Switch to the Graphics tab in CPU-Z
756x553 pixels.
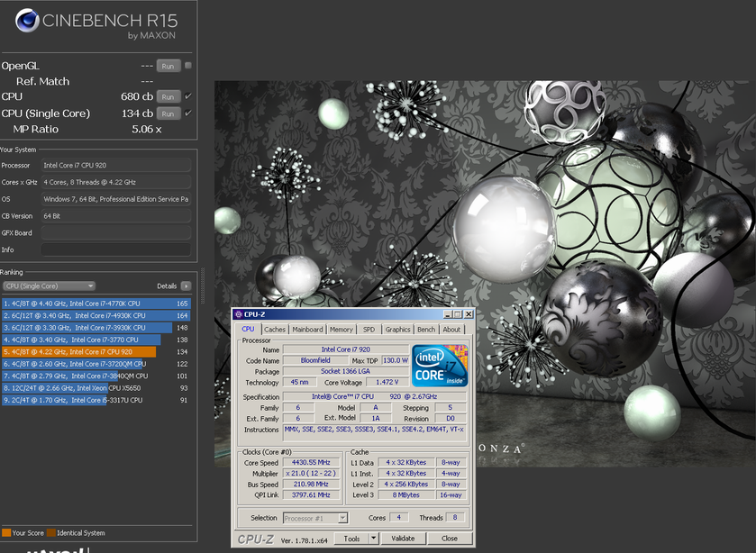[397, 330]
